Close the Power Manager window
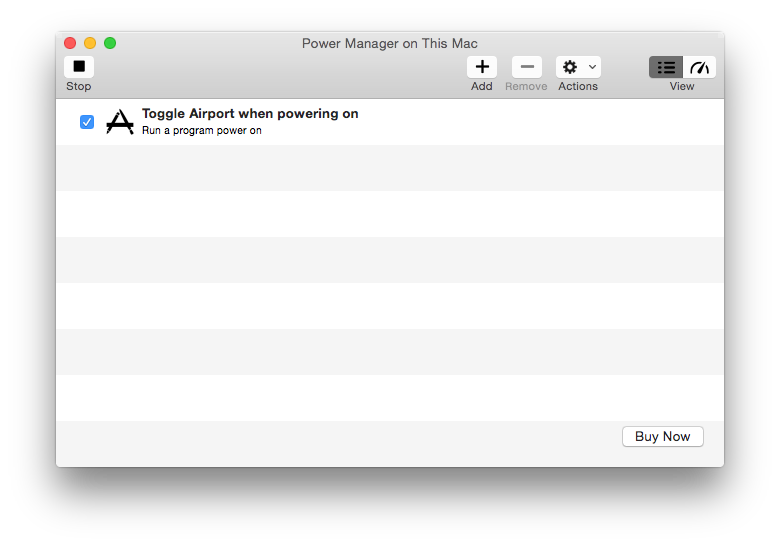The image size is (780, 547). 70,43
